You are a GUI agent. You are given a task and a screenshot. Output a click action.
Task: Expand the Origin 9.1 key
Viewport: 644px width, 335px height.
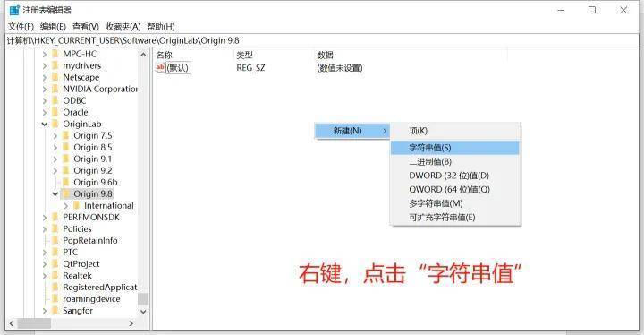55,159
